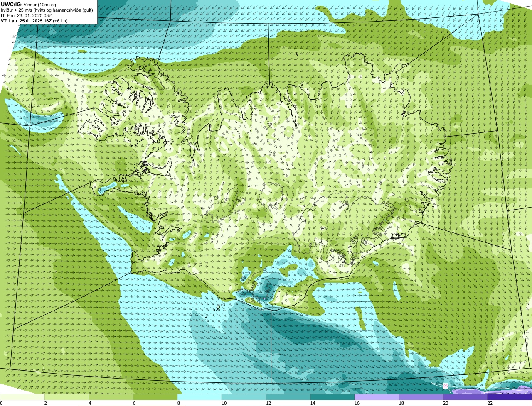Screen dimensions: 532x406
Task: Click the legend scale label '0'
Action: pos(1,403)
